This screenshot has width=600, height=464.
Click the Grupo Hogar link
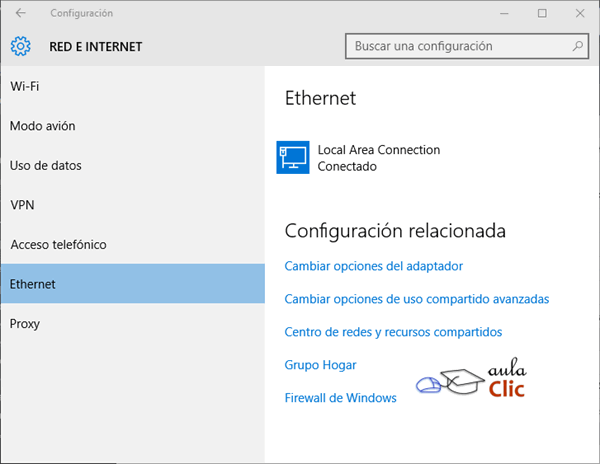pyautogui.click(x=321, y=365)
